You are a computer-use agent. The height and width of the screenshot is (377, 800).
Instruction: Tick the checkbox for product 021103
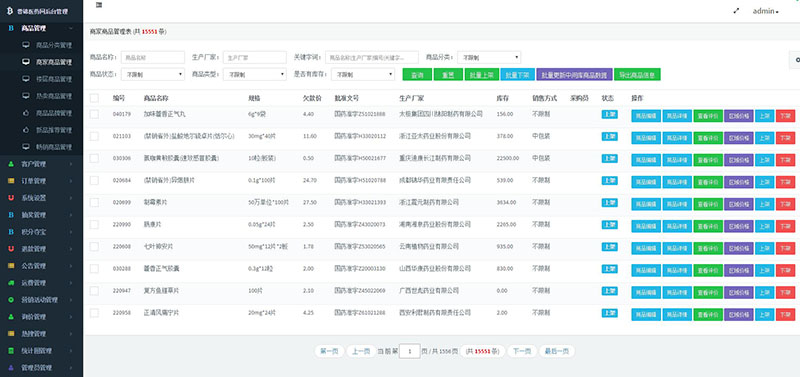coord(94,136)
